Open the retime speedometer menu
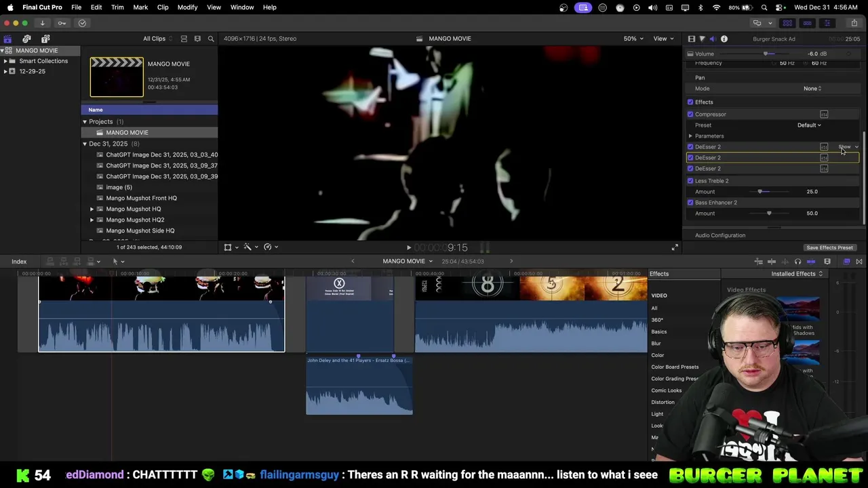The image size is (868, 488). point(271,247)
